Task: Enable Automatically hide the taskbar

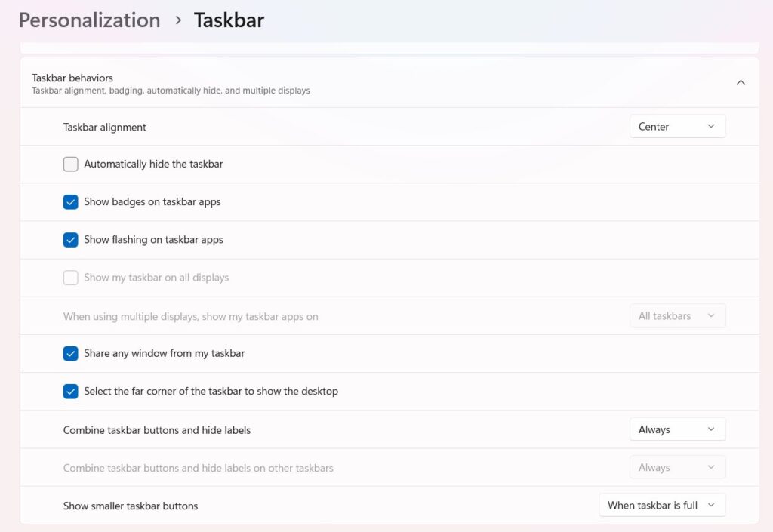Action: (x=70, y=164)
